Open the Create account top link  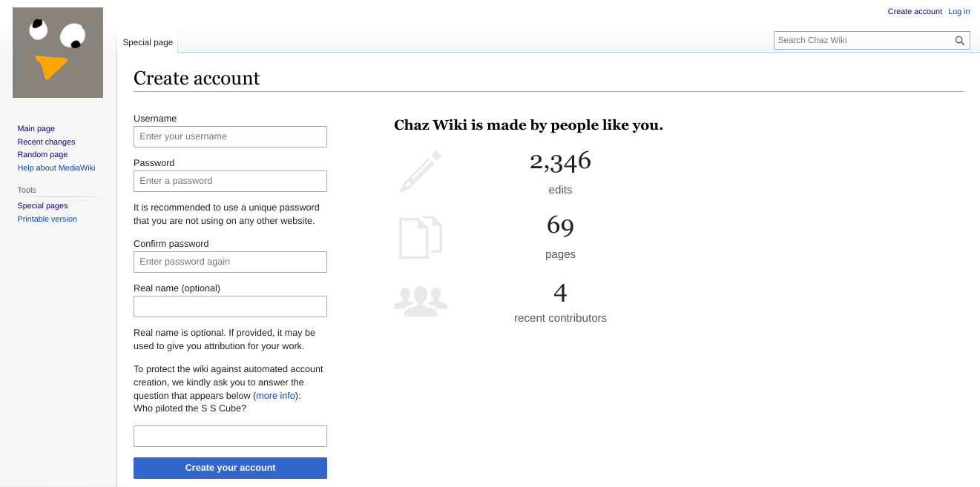click(x=915, y=11)
